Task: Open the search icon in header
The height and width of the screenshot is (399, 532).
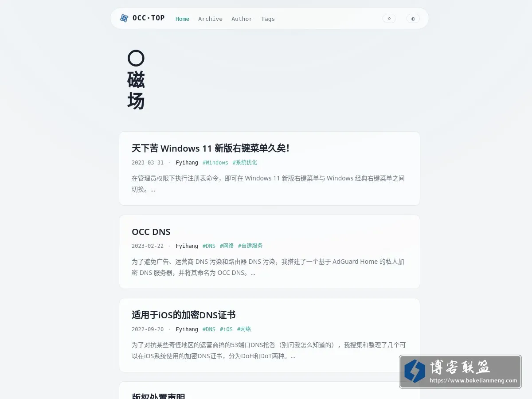Action: 389,19
